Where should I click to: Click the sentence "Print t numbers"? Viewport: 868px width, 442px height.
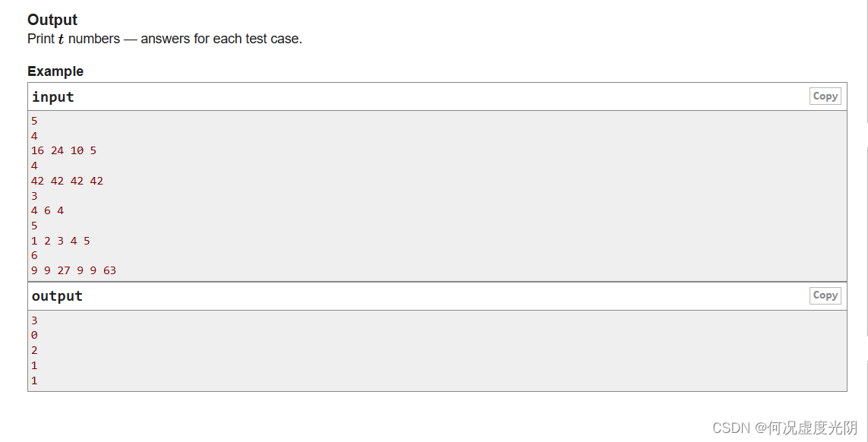73,39
